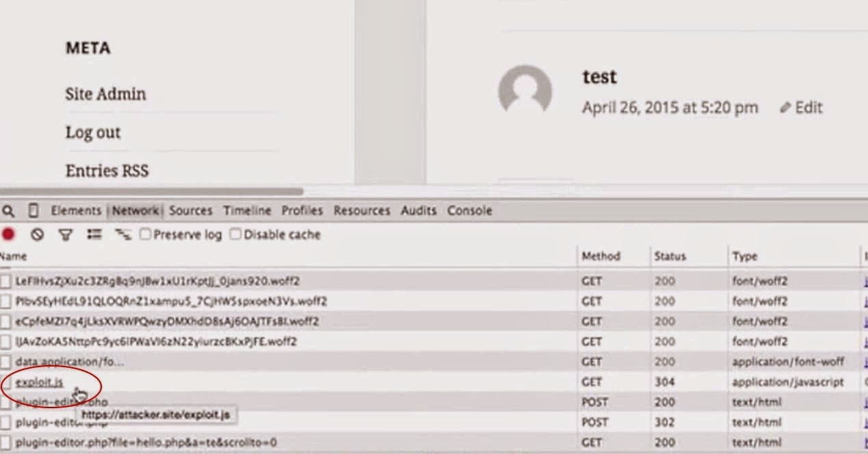Click the META sidebar heading
Image resolution: width=868 pixels, height=454 pixels.
pyautogui.click(x=88, y=48)
